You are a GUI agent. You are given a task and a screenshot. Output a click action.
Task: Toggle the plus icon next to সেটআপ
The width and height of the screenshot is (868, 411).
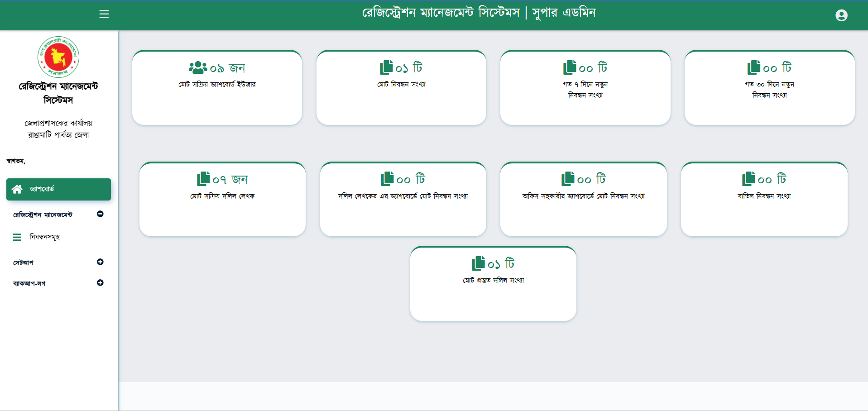click(x=100, y=262)
